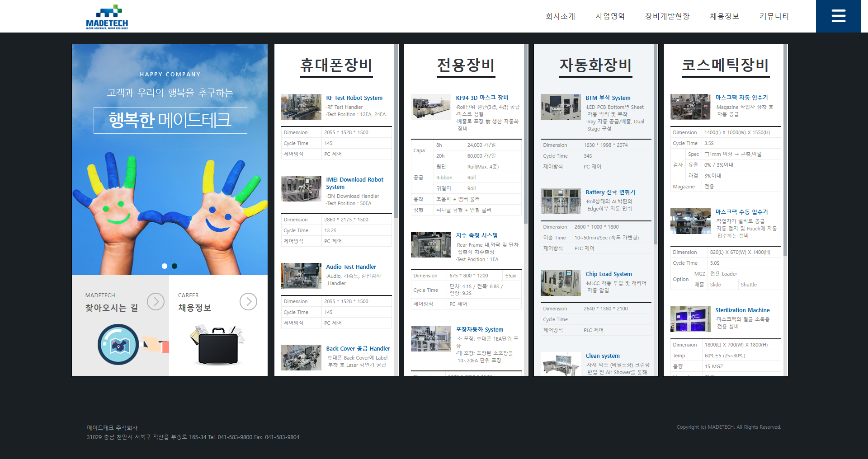Open the hamburger menu button

click(x=838, y=16)
